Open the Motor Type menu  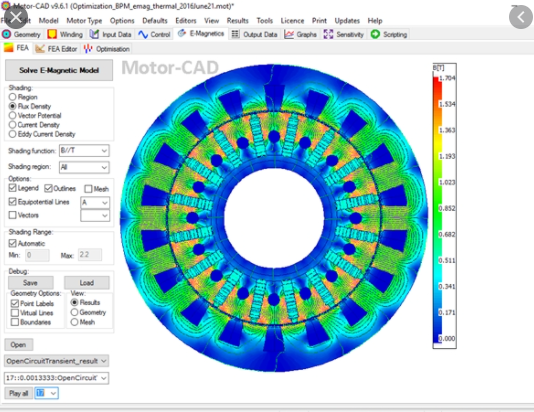click(84, 21)
